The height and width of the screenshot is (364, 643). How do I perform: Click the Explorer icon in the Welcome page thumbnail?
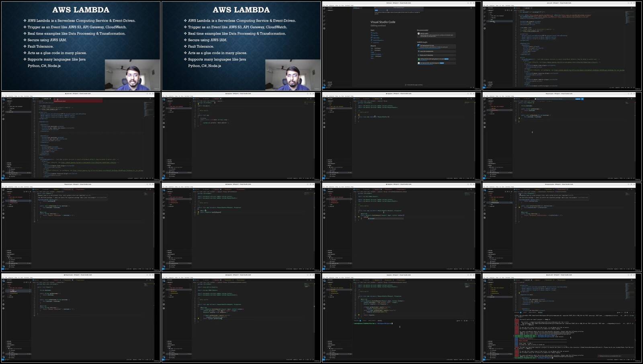(x=324, y=8)
